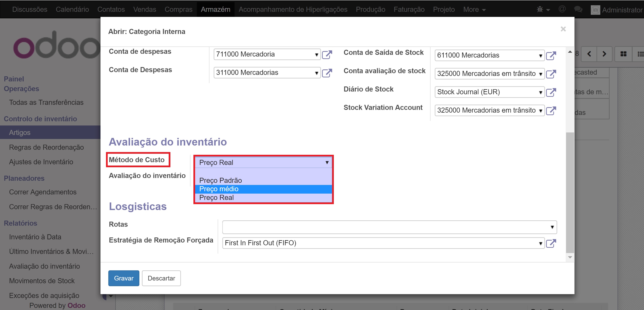Open external link for 711000 Mercadoria account
Image resolution: width=644 pixels, height=310 pixels.
(327, 54)
